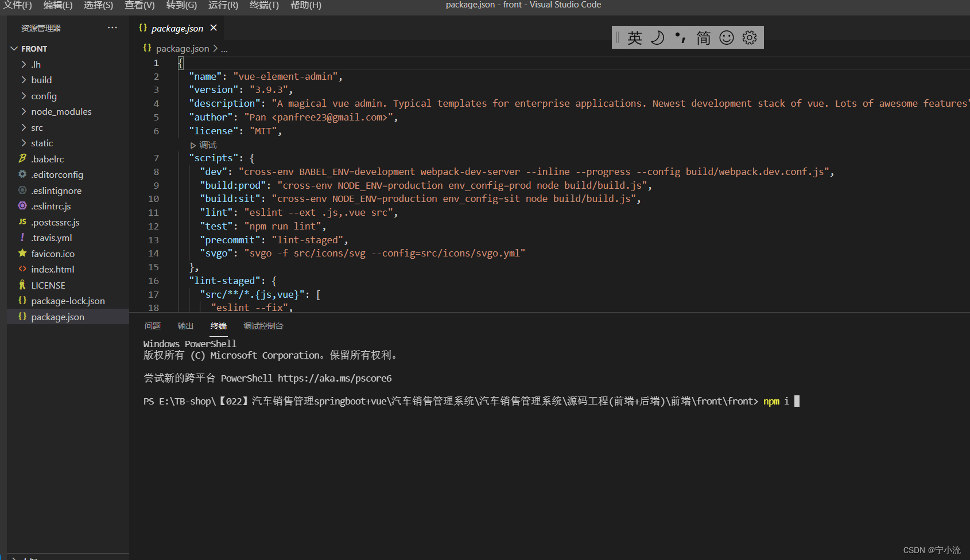This screenshot has height=560, width=970.
Task: Switch to the 输出 panel tab
Action: coord(185,326)
